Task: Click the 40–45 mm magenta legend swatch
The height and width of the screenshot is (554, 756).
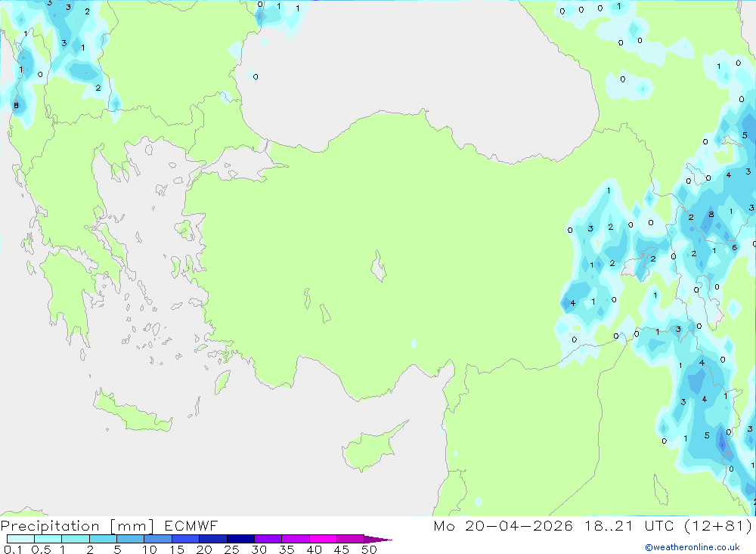Action: point(323,539)
